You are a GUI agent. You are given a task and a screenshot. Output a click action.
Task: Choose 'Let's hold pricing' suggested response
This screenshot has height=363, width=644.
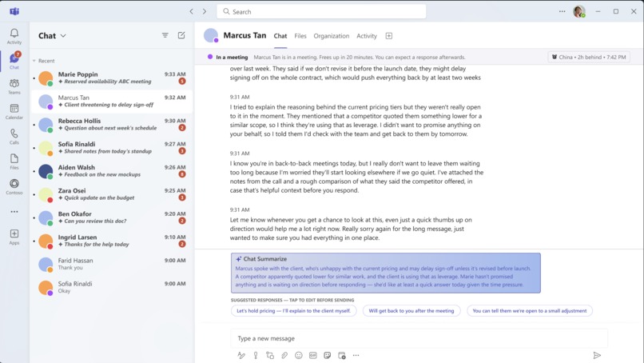294,311
